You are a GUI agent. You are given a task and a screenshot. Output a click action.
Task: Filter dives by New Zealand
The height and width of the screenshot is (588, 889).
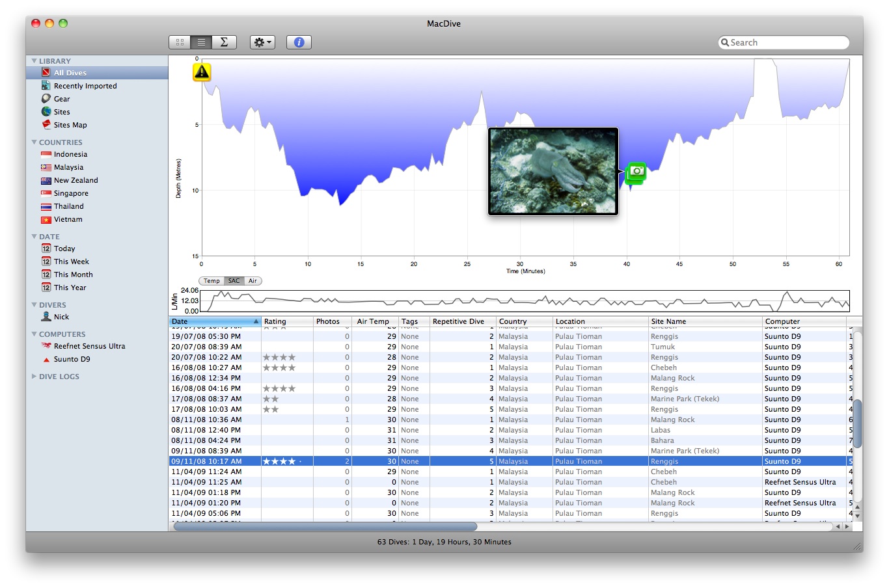pos(75,180)
